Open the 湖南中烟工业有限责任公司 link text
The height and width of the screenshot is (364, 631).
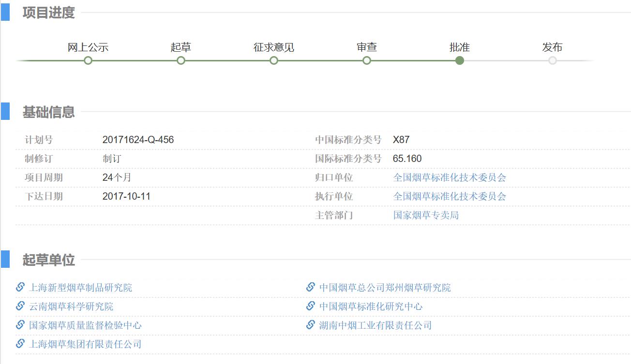(x=376, y=325)
